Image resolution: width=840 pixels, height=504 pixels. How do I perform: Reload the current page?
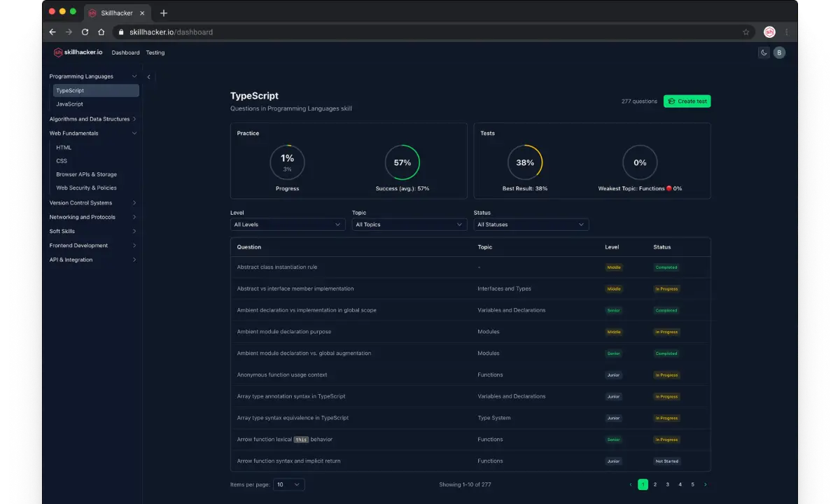coord(85,32)
